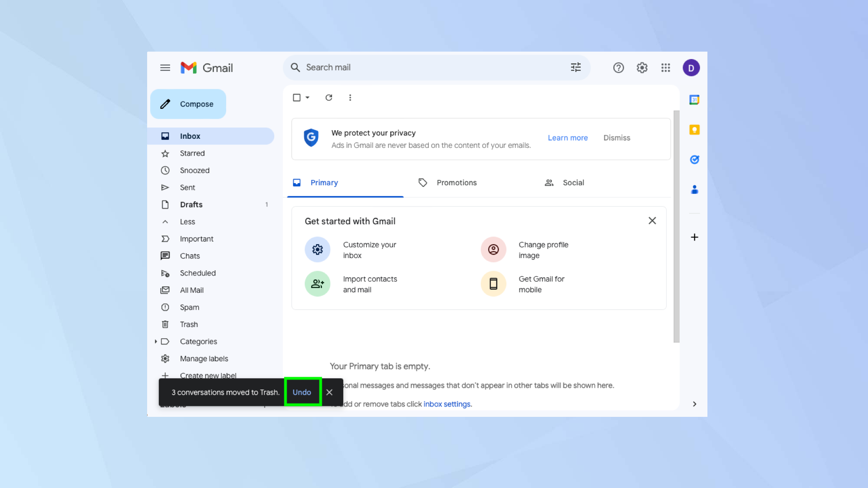Click the Settings gear icon

(x=642, y=67)
